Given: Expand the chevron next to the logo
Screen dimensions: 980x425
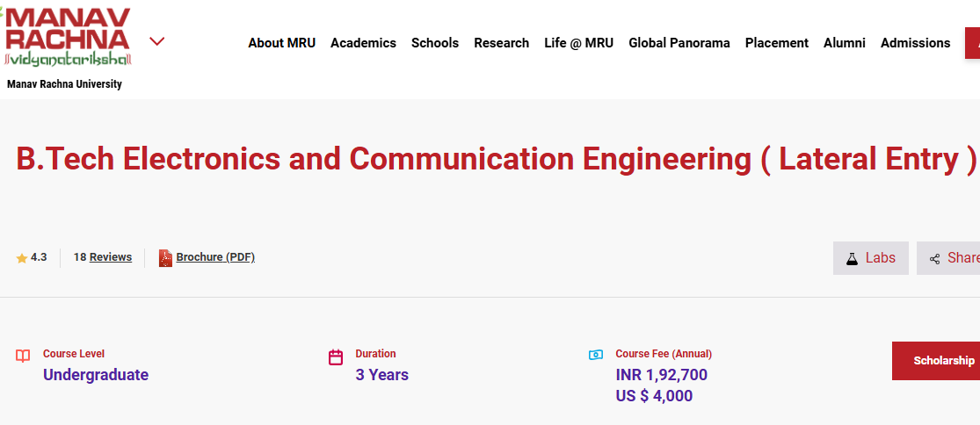Looking at the screenshot, I should pyautogui.click(x=157, y=41).
